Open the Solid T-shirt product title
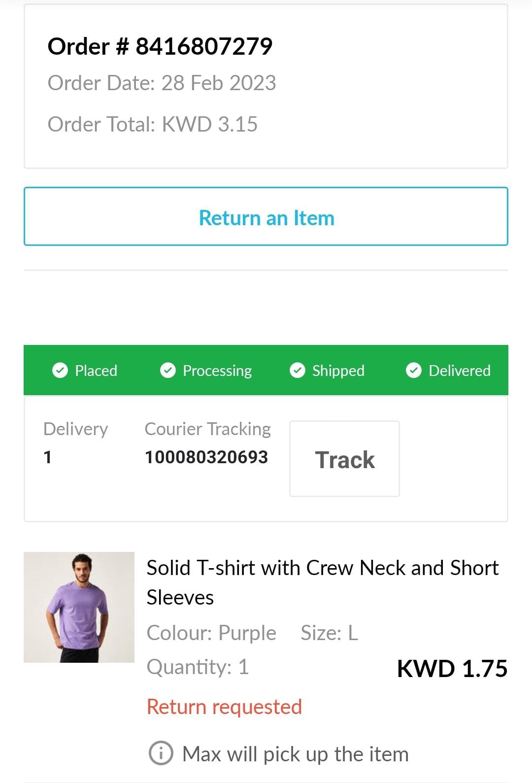 pos(322,582)
